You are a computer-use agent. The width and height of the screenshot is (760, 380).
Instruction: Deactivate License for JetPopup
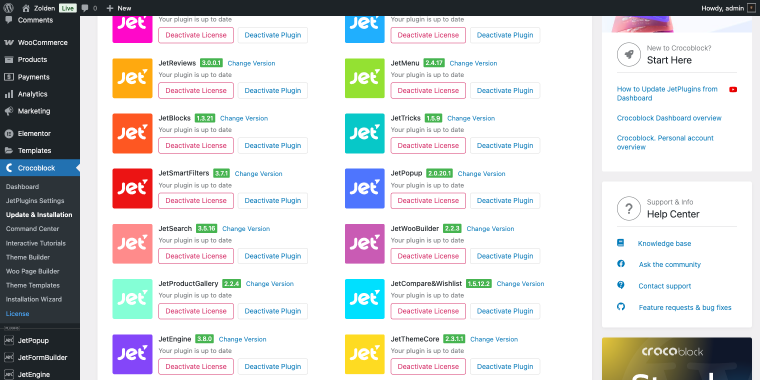click(428, 201)
